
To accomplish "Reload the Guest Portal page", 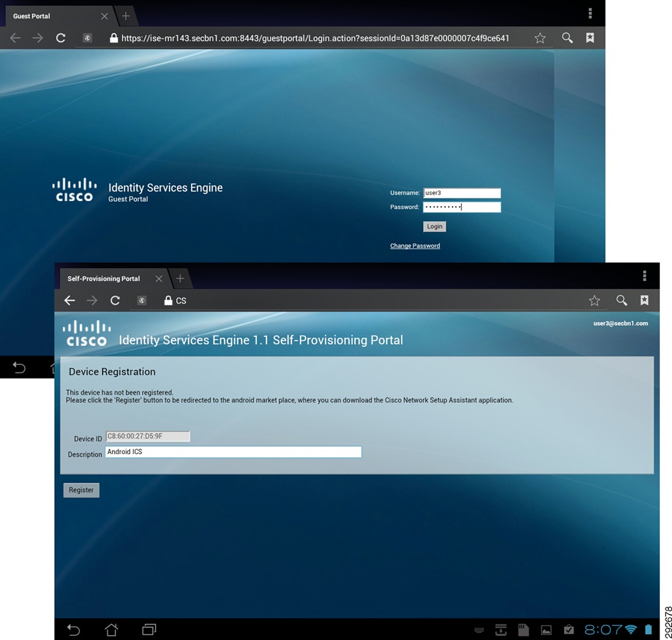I will click(x=61, y=38).
